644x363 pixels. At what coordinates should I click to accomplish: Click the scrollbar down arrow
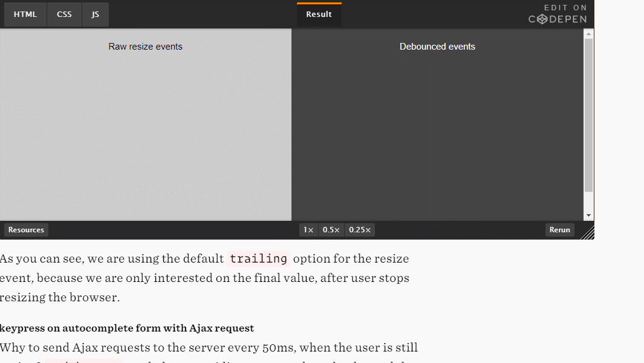click(x=588, y=215)
